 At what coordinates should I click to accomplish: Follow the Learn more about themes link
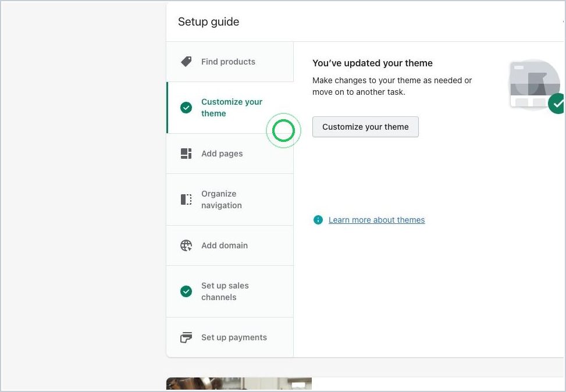pos(376,220)
